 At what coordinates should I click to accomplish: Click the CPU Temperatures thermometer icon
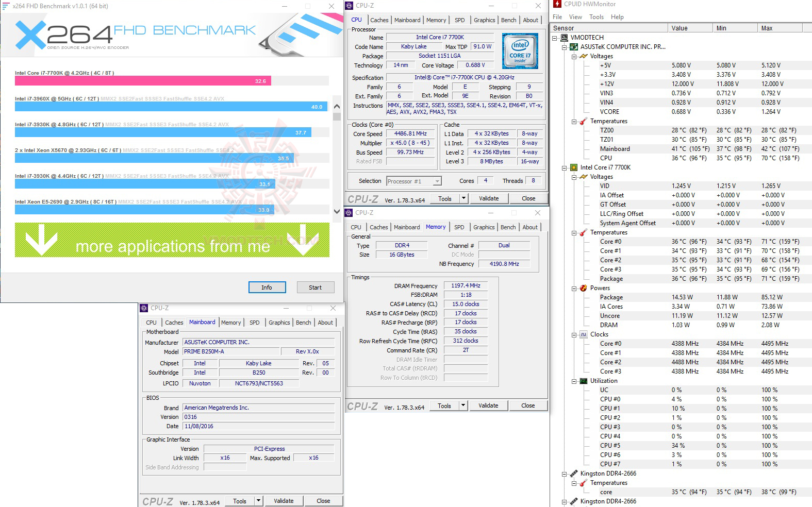coord(584,232)
